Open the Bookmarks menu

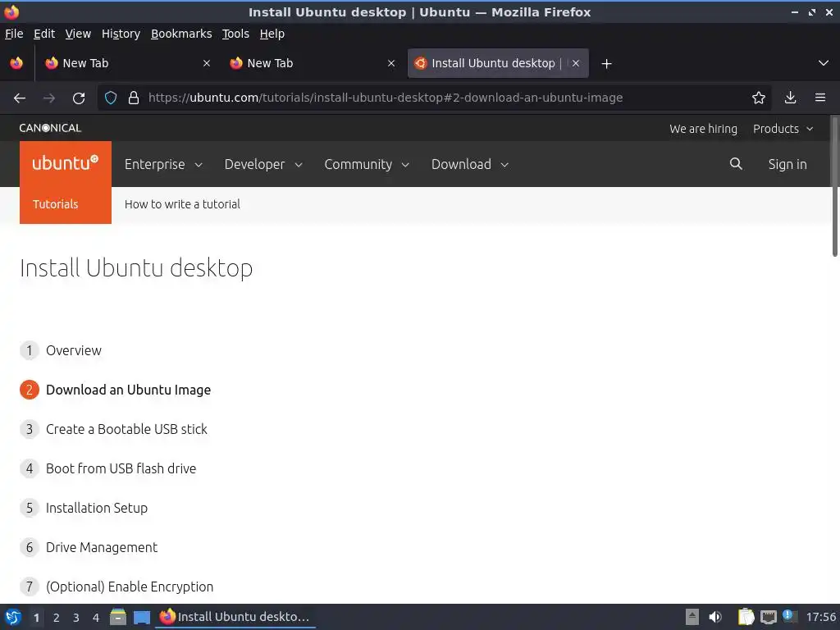tap(181, 34)
